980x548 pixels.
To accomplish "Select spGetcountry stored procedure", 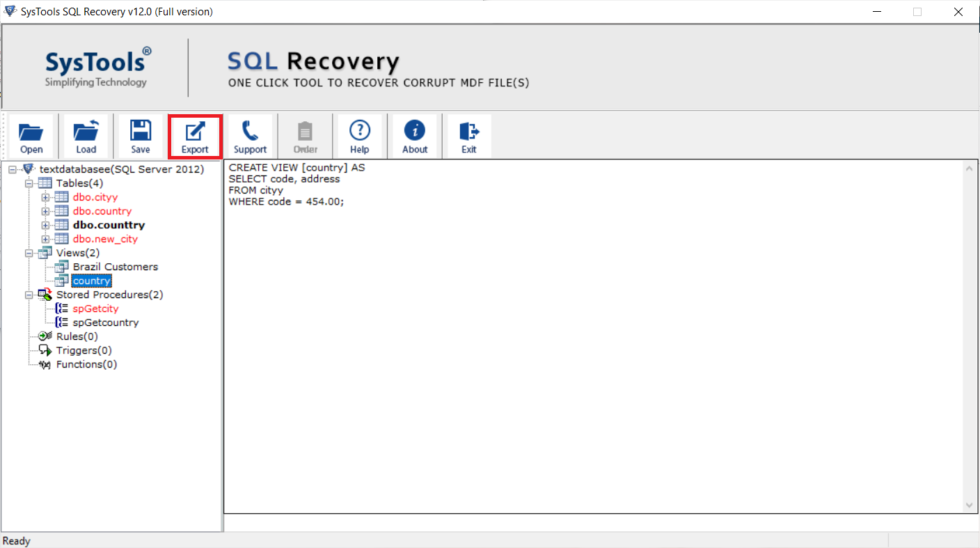I will click(x=105, y=322).
